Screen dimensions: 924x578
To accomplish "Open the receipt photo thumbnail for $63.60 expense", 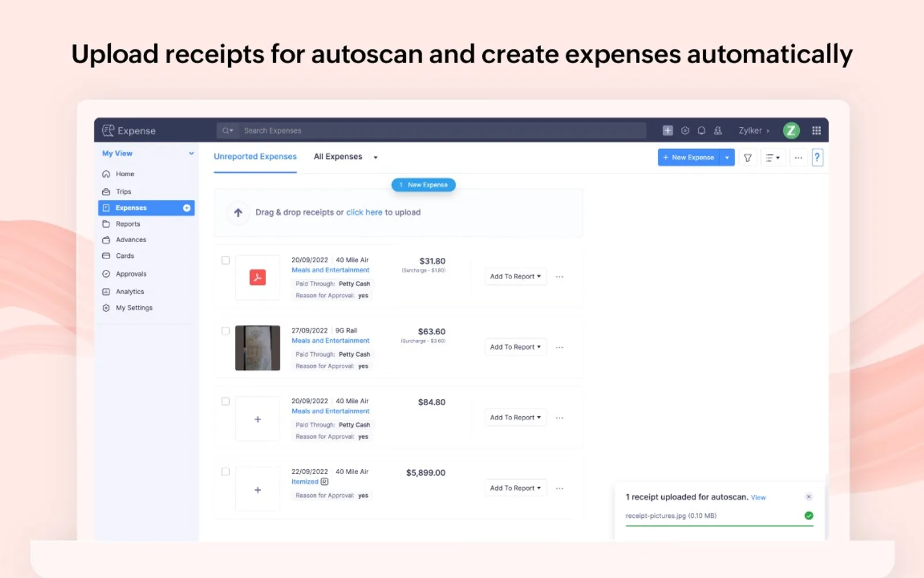I will point(258,348).
